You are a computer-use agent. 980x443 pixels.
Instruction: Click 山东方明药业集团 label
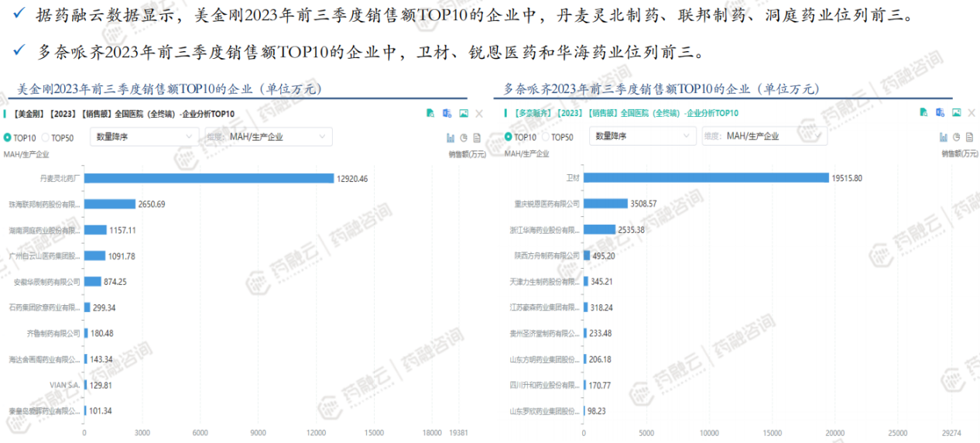[545, 359]
